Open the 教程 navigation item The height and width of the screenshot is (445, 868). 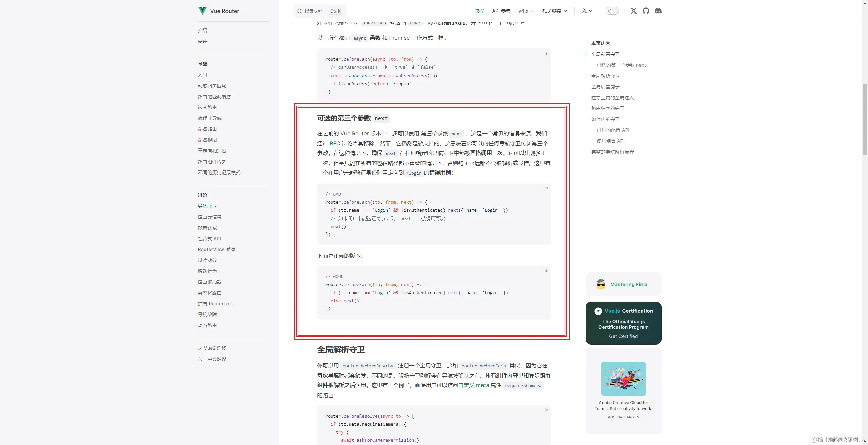[x=479, y=11]
